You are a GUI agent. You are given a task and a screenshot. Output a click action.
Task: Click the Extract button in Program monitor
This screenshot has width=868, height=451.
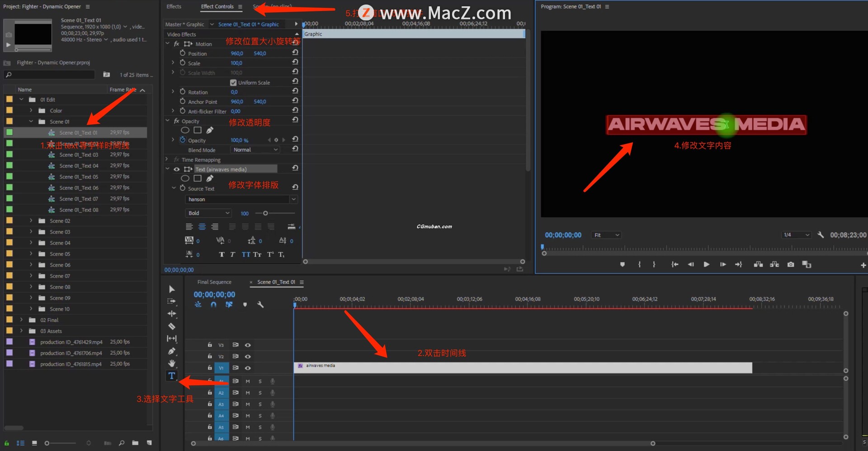click(774, 264)
